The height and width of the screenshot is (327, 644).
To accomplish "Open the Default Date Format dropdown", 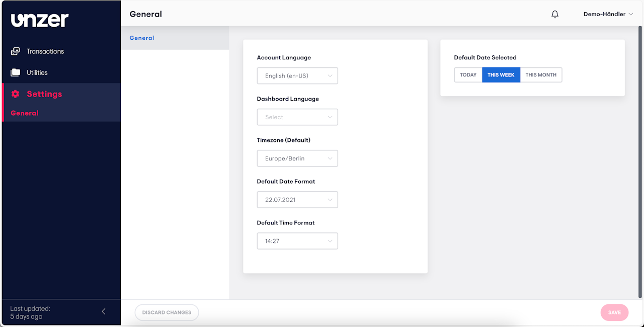I will point(297,200).
